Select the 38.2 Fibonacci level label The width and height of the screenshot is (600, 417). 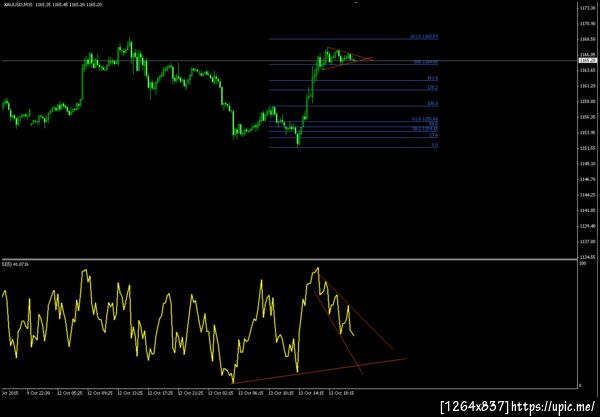click(x=425, y=129)
